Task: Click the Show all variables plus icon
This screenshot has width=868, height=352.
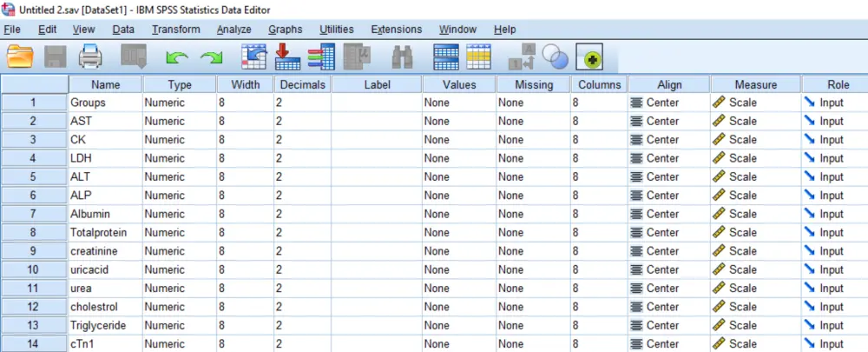Action: pos(589,56)
